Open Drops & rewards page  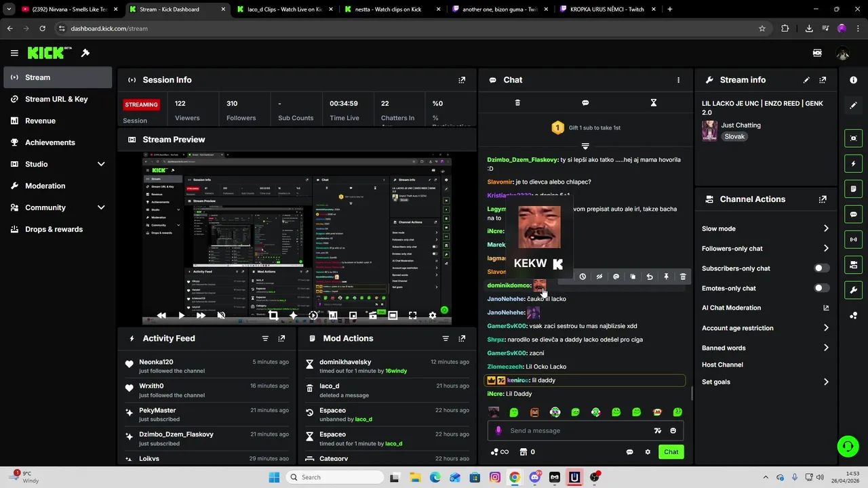pos(58,229)
